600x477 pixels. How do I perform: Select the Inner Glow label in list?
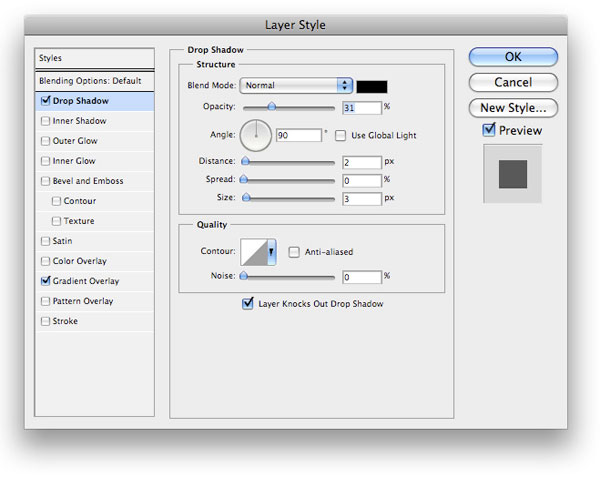pyautogui.click(x=74, y=161)
